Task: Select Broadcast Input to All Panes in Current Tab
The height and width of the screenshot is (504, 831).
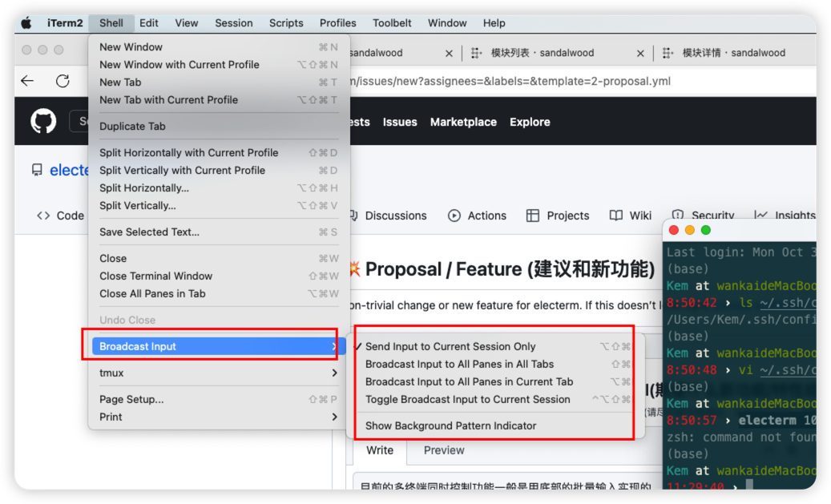Action: click(495, 381)
